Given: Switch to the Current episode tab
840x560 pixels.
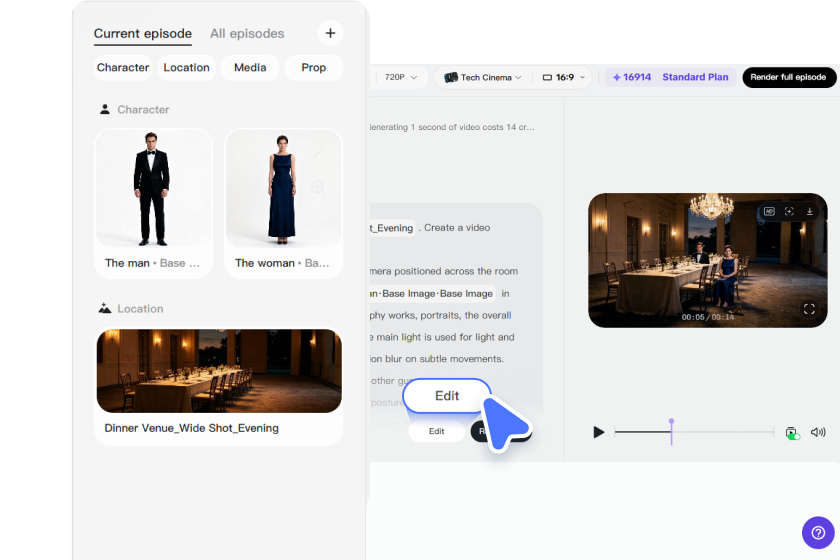Looking at the screenshot, I should (x=142, y=34).
